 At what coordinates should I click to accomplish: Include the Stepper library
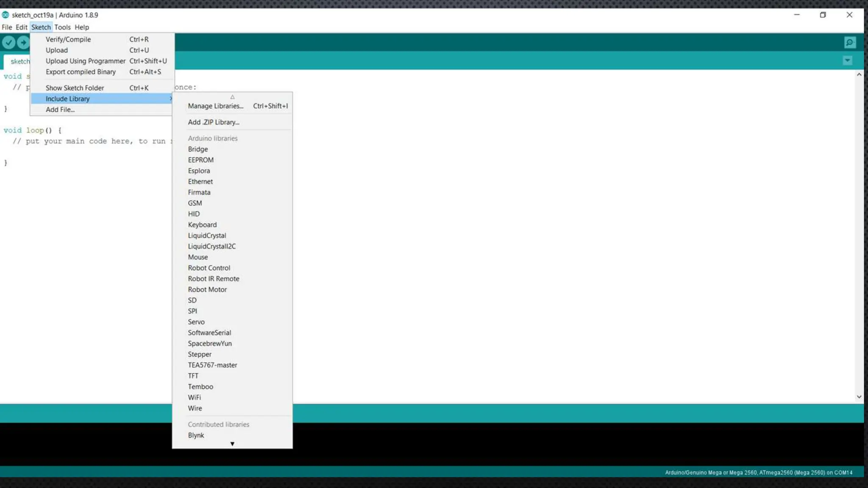[232, 355]
